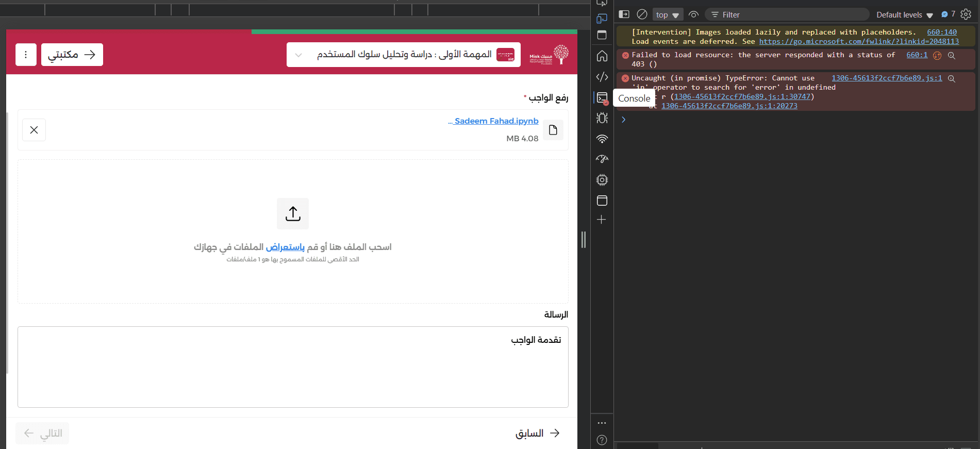
Task: Toggle the dock window icon in activity bar
Action: 602,35
